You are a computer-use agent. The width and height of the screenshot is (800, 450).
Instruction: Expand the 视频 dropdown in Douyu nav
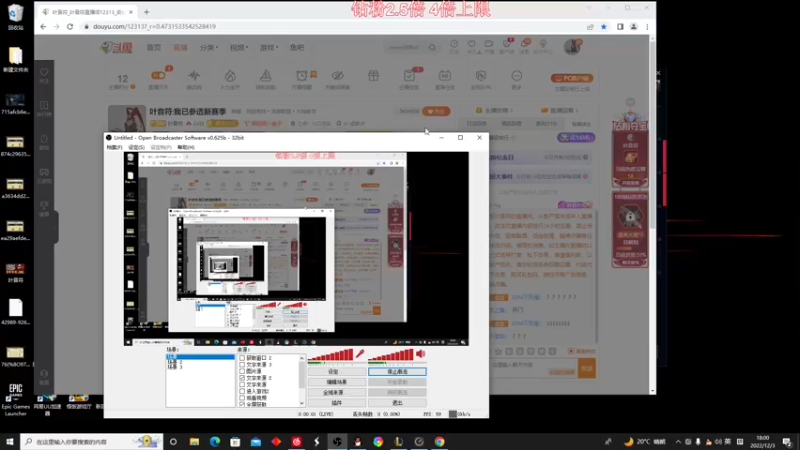tap(239, 47)
